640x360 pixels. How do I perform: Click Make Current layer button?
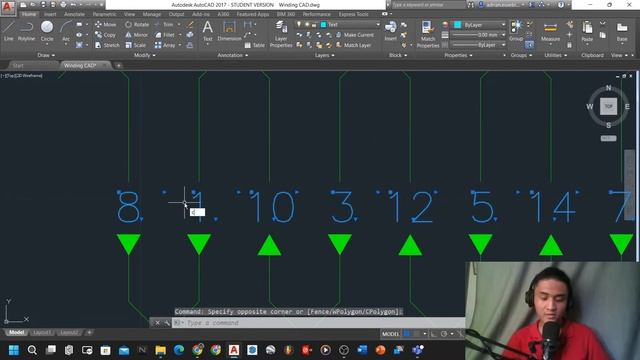point(355,35)
